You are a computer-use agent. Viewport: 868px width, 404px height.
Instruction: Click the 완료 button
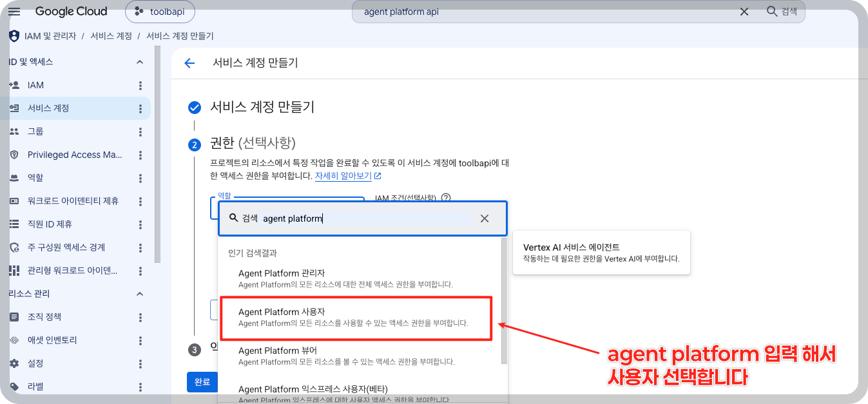(202, 382)
